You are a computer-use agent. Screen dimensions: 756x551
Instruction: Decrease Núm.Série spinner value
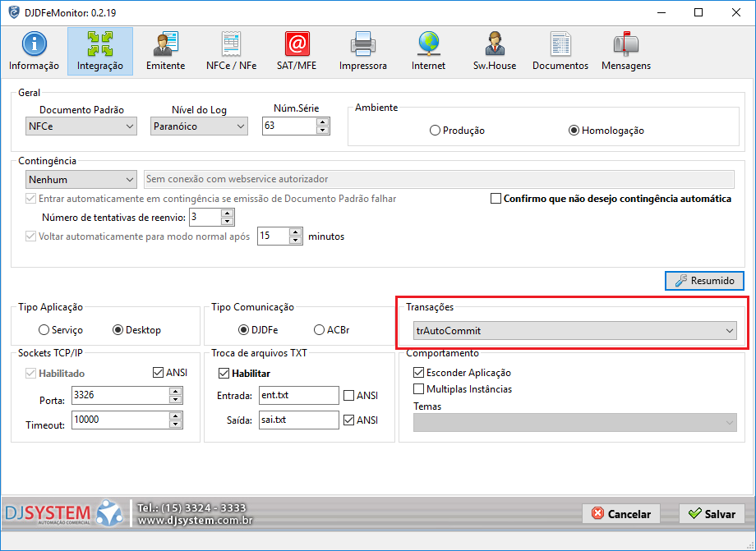pyautogui.click(x=323, y=130)
